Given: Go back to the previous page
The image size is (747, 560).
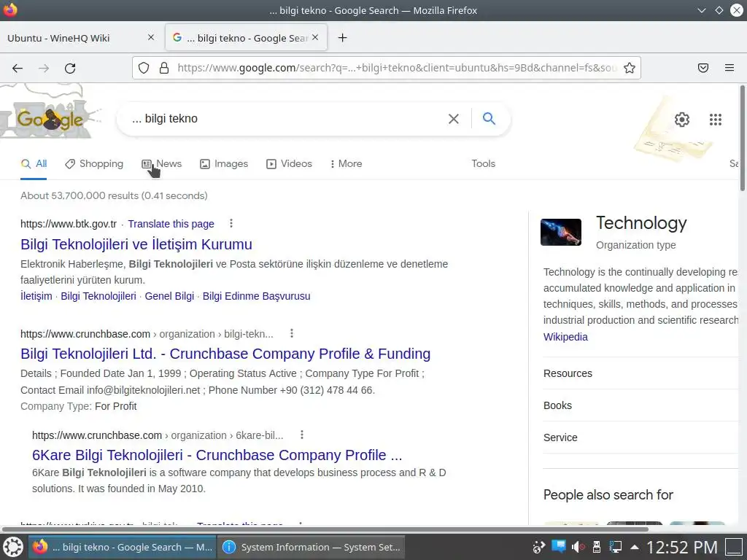Looking at the screenshot, I should click(18, 68).
